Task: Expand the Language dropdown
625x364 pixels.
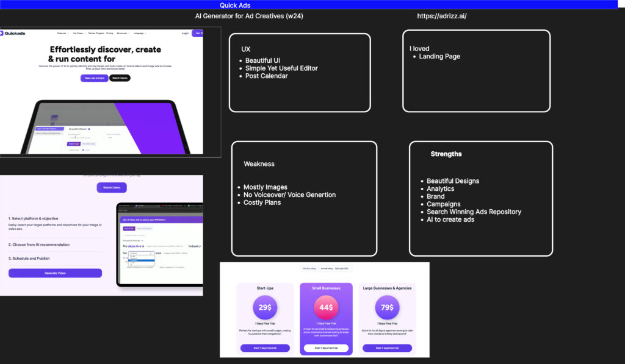Action: pyautogui.click(x=140, y=33)
